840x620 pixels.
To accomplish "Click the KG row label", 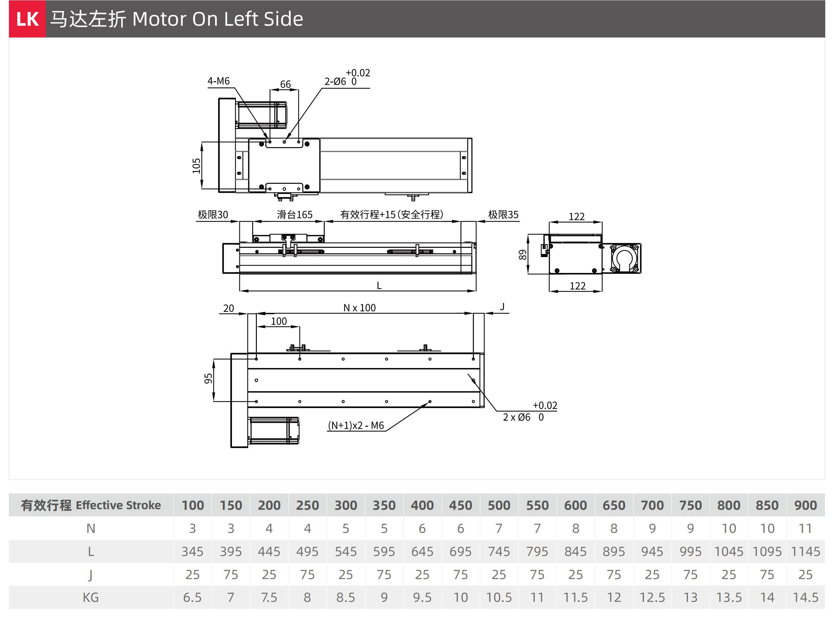I will (x=91, y=598).
